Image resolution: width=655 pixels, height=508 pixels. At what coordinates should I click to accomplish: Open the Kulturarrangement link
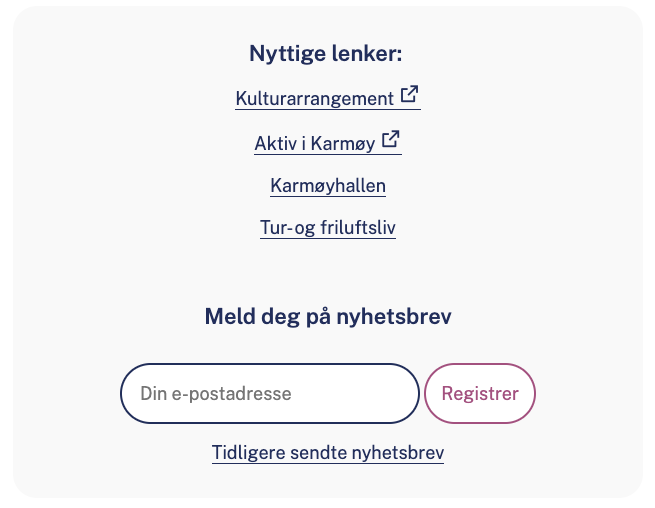click(x=315, y=99)
